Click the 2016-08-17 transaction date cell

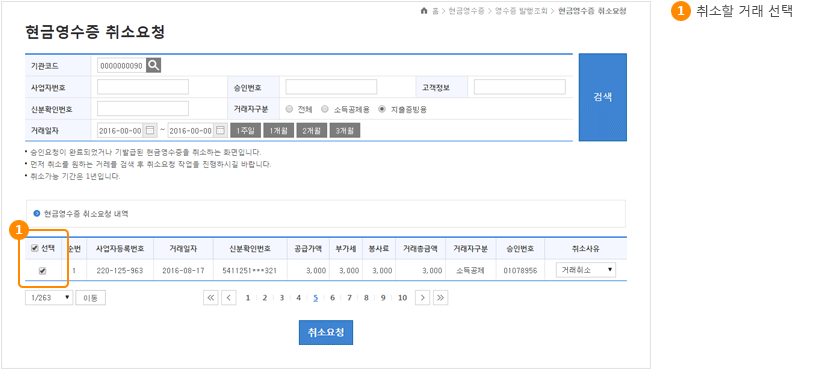pyautogui.click(x=183, y=270)
